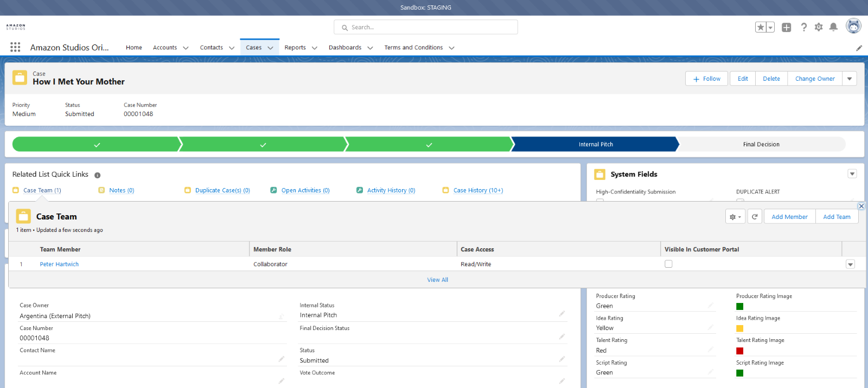868x388 pixels.
Task: Click Add Team in Case Team
Action: 837,217
